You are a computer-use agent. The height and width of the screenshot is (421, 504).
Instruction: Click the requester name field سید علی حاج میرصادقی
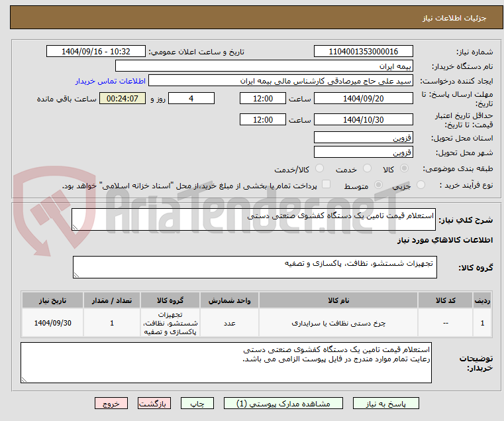(280, 81)
